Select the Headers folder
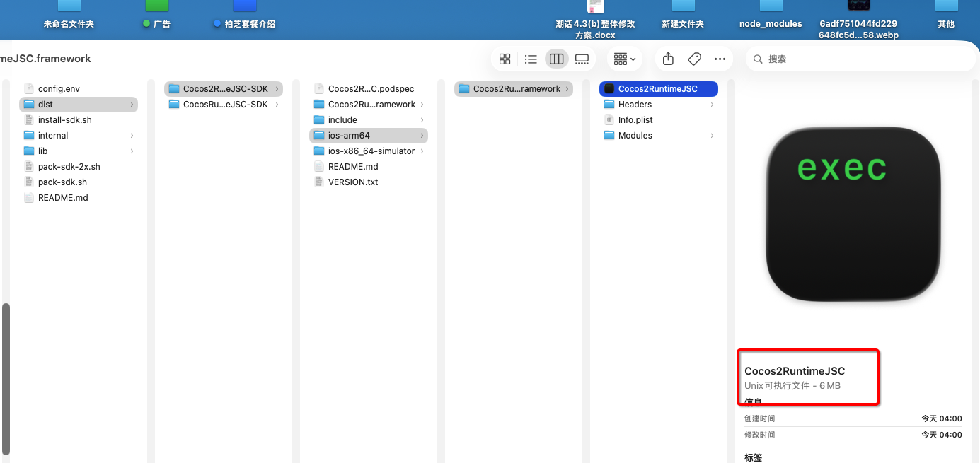This screenshot has height=463, width=980. tap(659, 105)
